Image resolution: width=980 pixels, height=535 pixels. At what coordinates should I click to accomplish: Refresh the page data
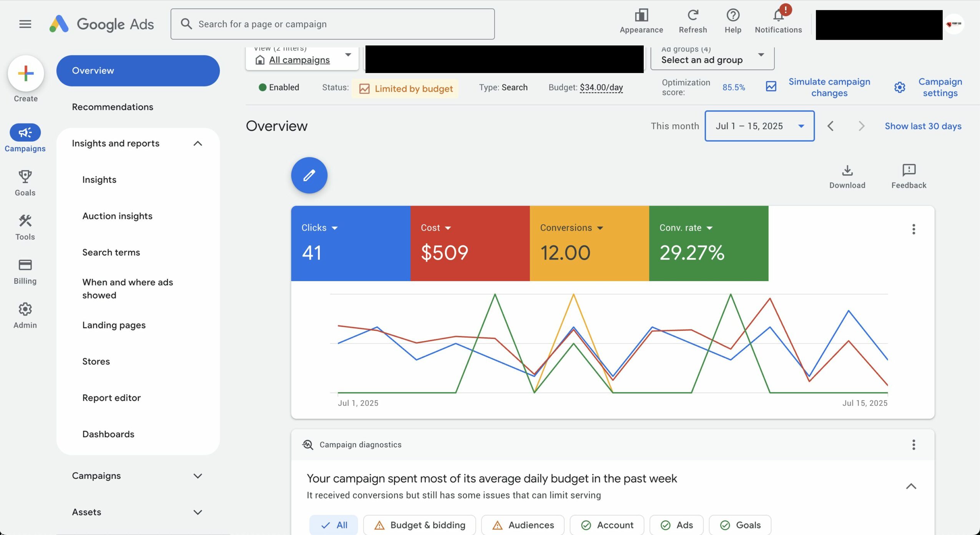point(693,16)
